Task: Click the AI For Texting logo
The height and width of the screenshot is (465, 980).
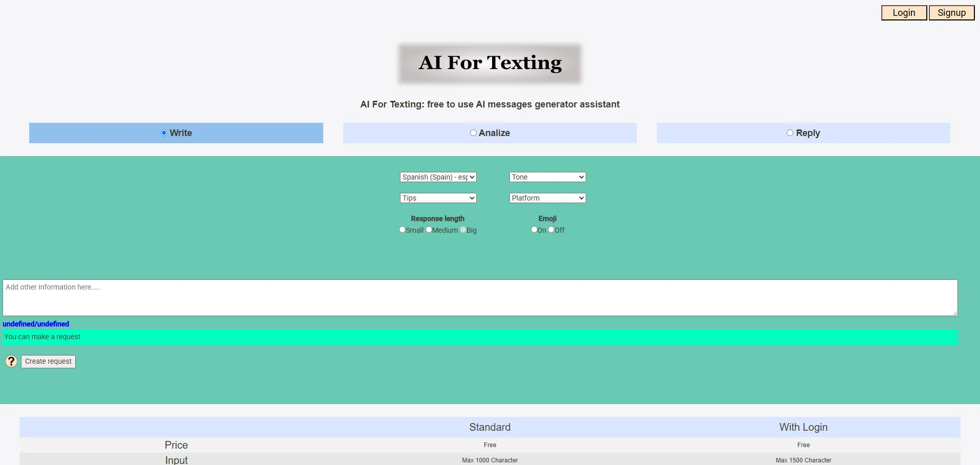Action: coord(490,63)
